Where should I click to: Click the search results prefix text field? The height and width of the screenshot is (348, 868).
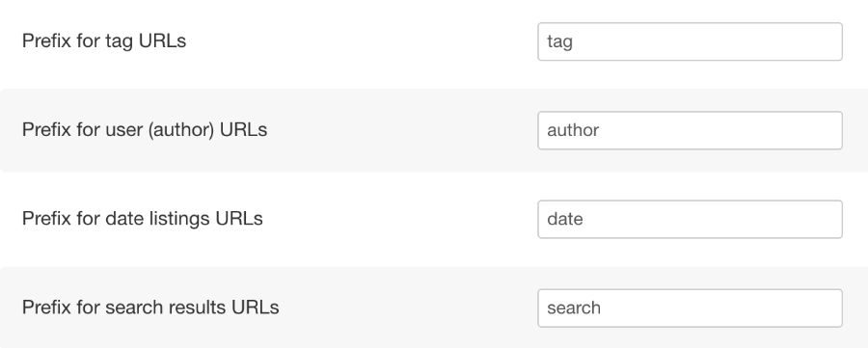[690, 308]
